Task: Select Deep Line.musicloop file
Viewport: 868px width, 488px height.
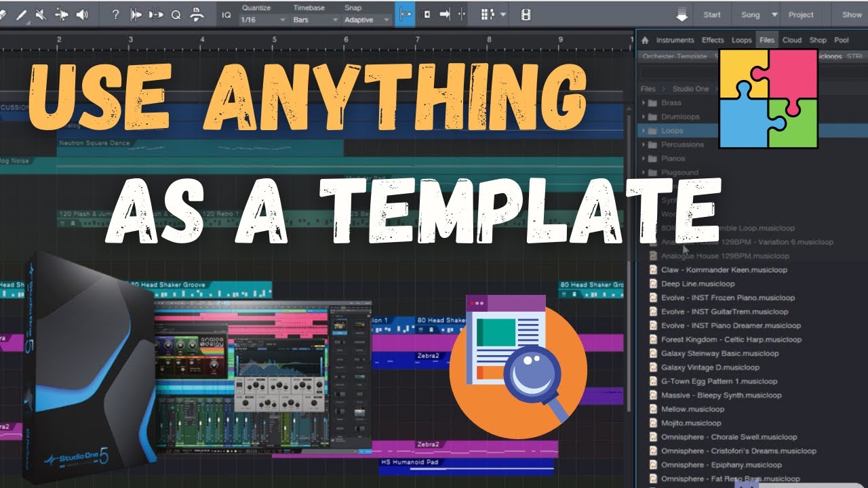Action: (698, 284)
